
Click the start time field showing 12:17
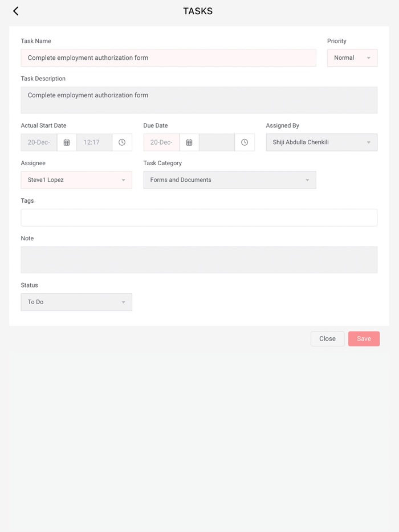(x=94, y=142)
